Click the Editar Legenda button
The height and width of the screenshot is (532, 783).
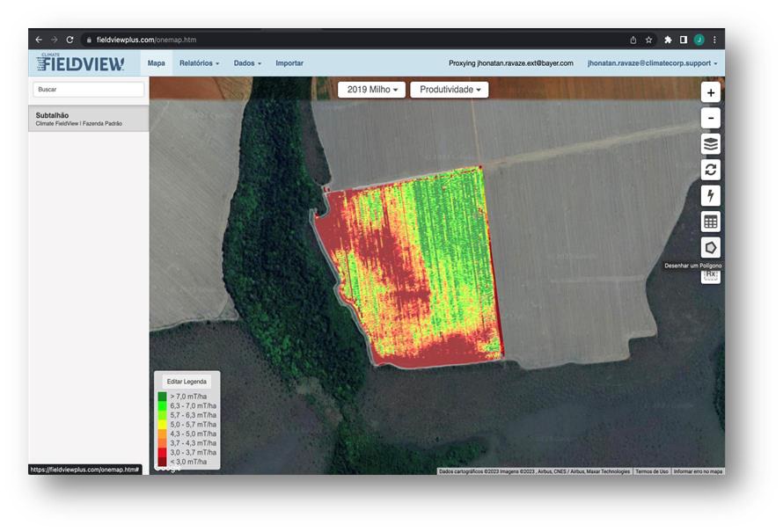(x=187, y=382)
